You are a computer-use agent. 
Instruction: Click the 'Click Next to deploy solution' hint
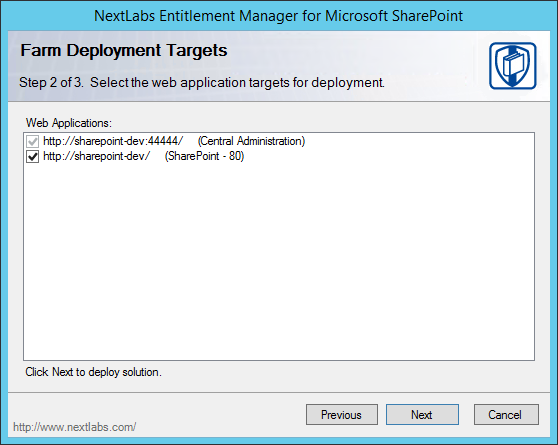point(93,372)
